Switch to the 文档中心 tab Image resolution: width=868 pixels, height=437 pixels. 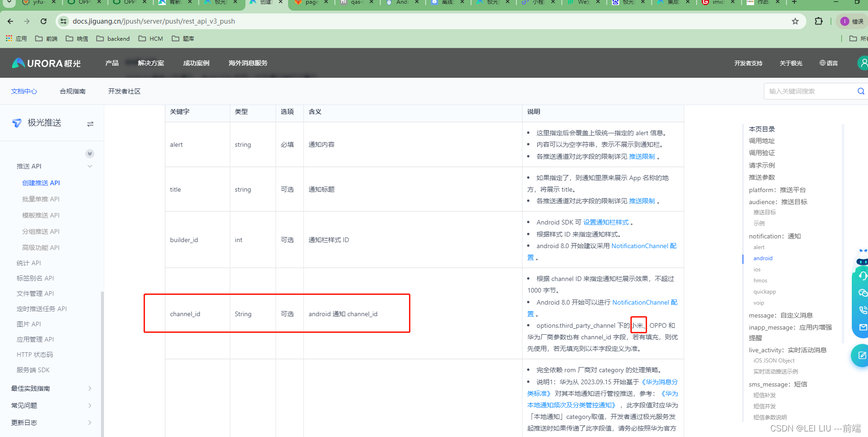click(x=24, y=91)
